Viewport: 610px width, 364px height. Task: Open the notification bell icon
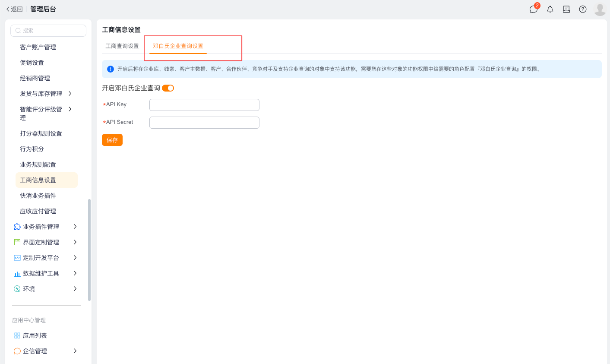coord(550,9)
